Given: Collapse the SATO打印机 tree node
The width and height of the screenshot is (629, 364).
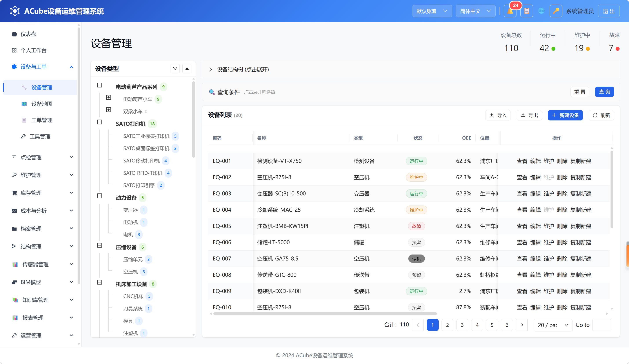Looking at the screenshot, I should (x=100, y=122).
